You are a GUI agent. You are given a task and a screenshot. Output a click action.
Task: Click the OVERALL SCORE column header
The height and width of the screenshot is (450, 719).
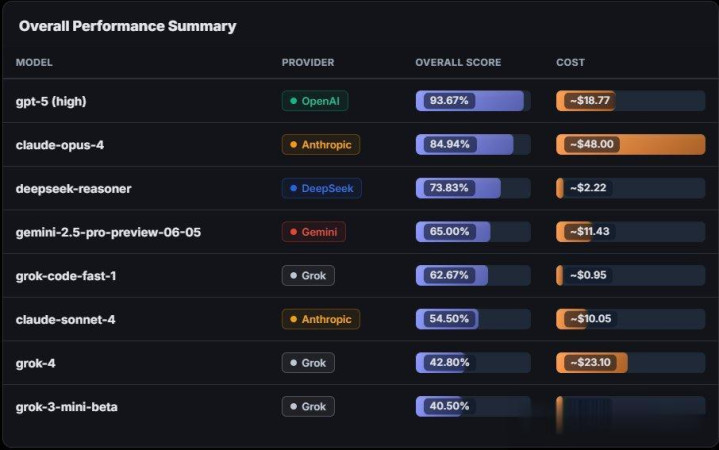click(x=458, y=62)
